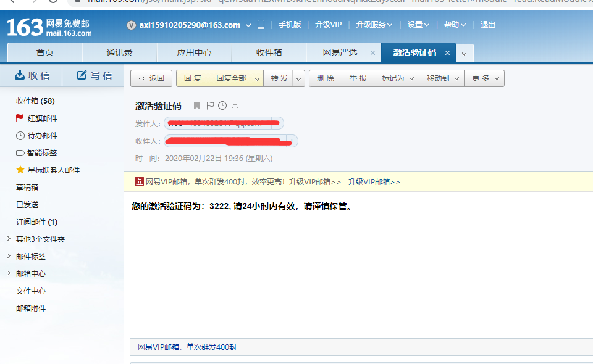Open 智能标签 in sidebar
Screen dimensions: 593x364
pos(36,153)
